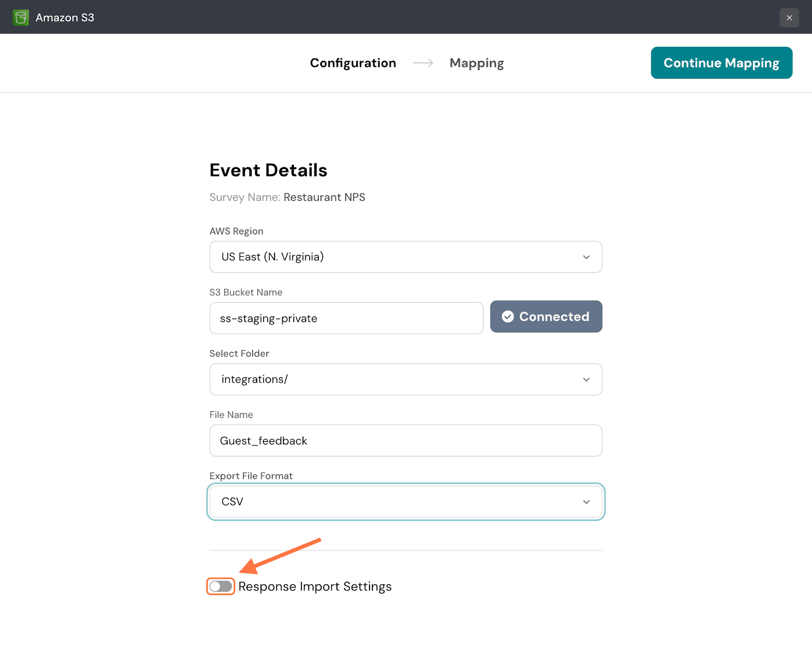Click the arrow between Configuration and Mapping
Viewport: 812px width, 662px height.
423,63
